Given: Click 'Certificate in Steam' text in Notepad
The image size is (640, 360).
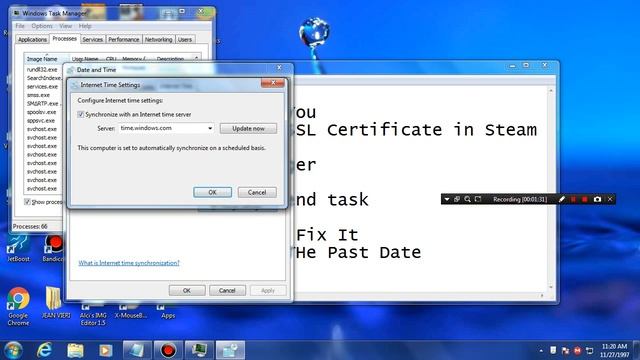Looking at the screenshot, I should (x=432, y=130).
